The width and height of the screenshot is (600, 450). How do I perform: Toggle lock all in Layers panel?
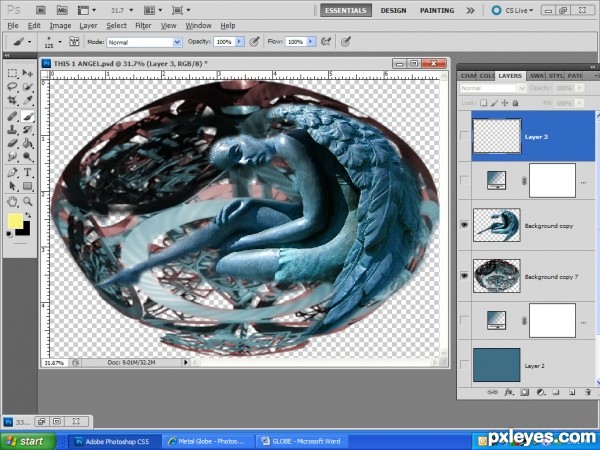pos(515,103)
